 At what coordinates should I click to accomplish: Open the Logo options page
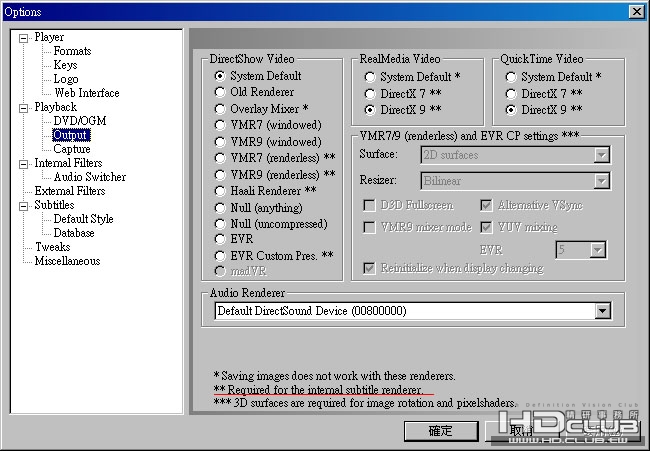coord(65,79)
